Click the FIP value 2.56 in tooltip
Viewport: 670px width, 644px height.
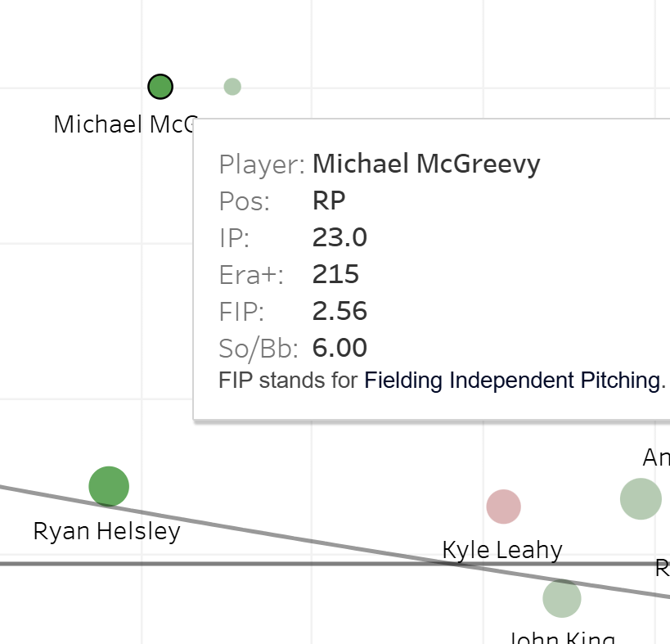[x=339, y=311]
